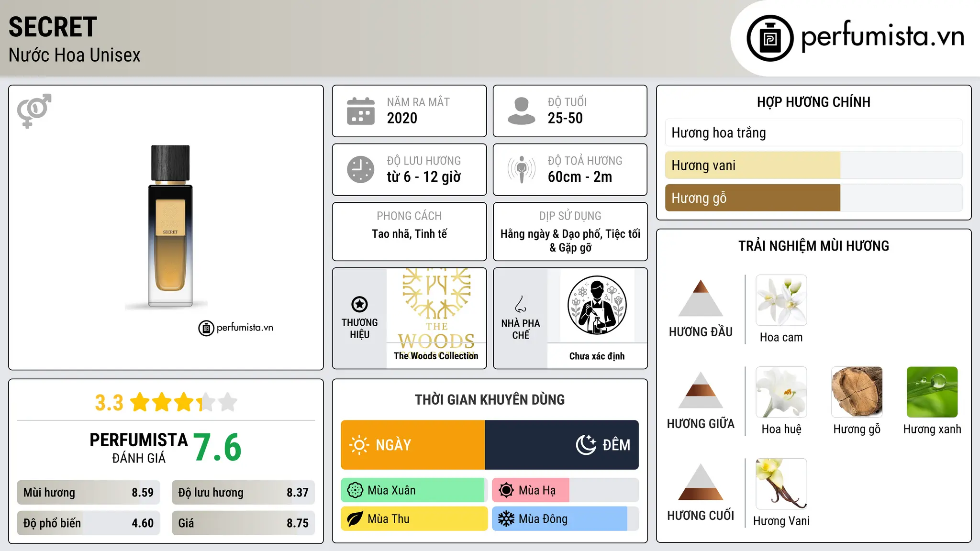Click the Hằng ngày & Dạo phố occasion text
This screenshot has width=980, height=551.
(x=570, y=241)
